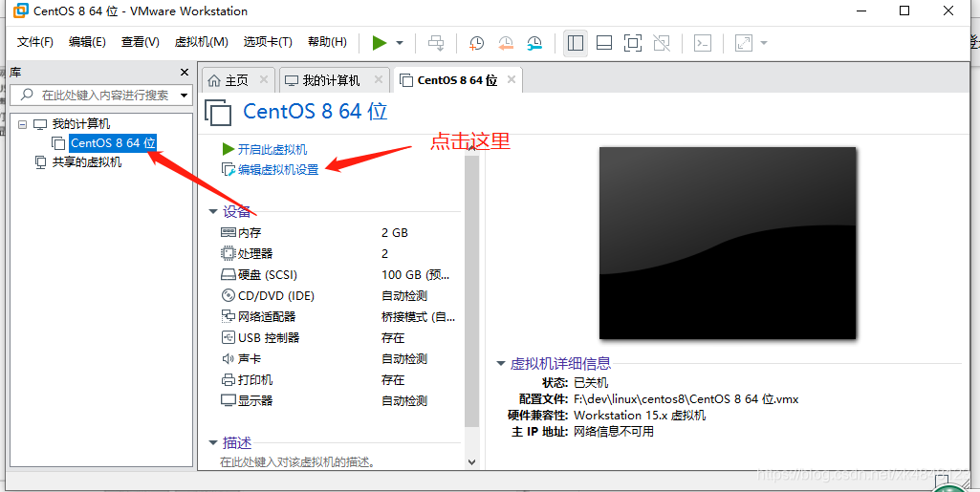Click the memory chip icon
The image size is (980, 492).
pyautogui.click(x=229, y=232)
